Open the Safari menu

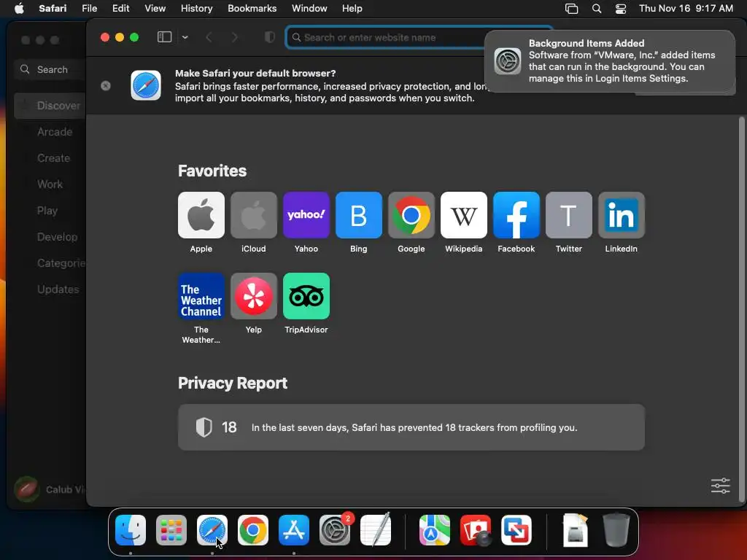coord(53,8)
